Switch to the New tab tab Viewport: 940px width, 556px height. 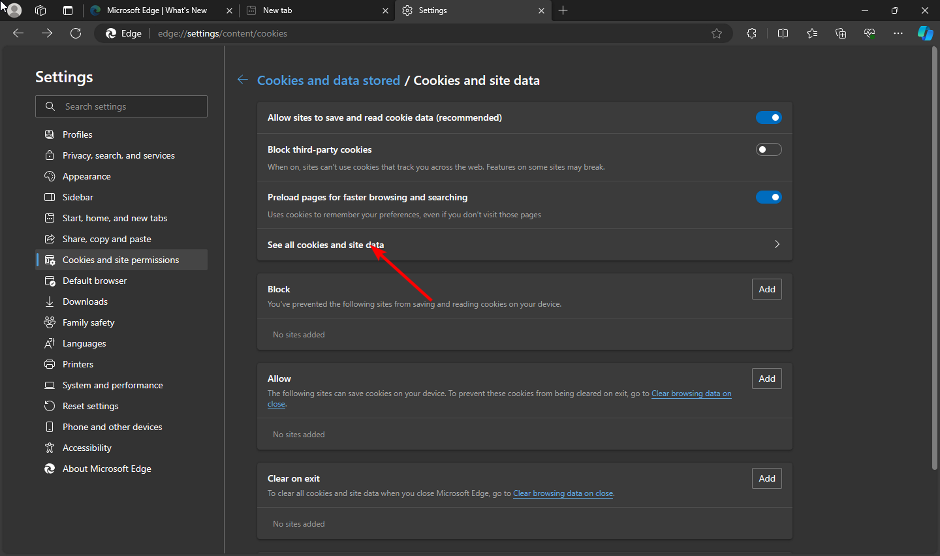pos(317,10)
